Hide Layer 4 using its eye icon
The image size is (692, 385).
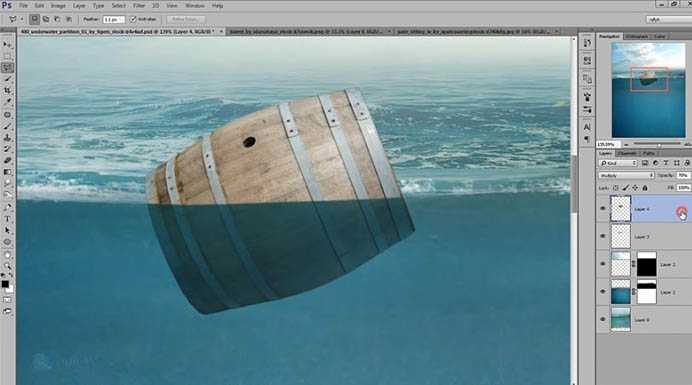[x=603, y=208]
